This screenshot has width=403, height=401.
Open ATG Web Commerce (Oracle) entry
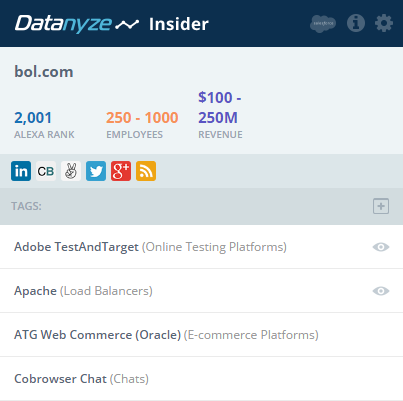(201, 335)
